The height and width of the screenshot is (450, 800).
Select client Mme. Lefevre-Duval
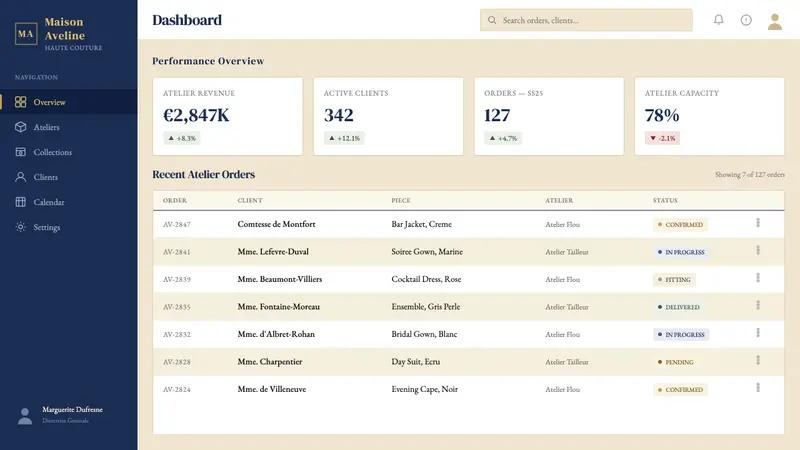click(x=273, y=252)
